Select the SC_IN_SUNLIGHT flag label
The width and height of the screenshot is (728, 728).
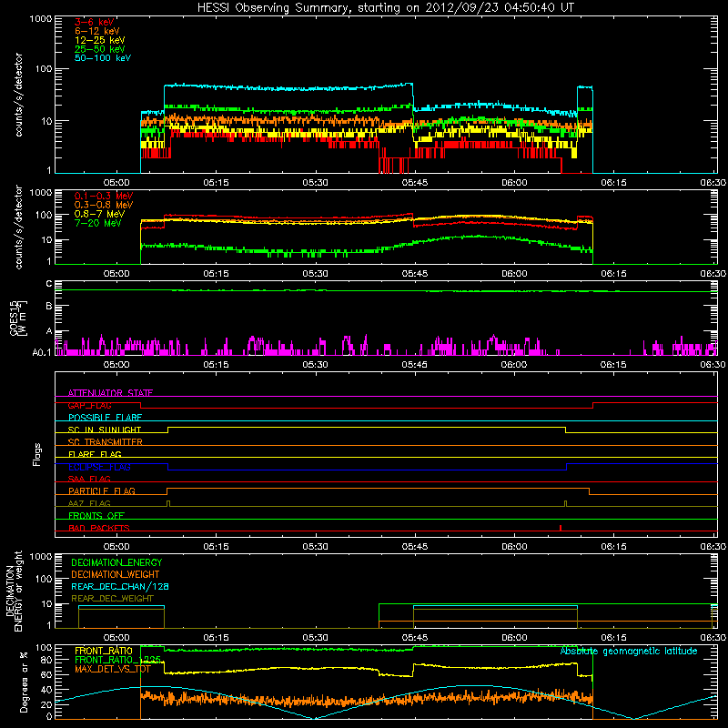[x=105, y=430]
